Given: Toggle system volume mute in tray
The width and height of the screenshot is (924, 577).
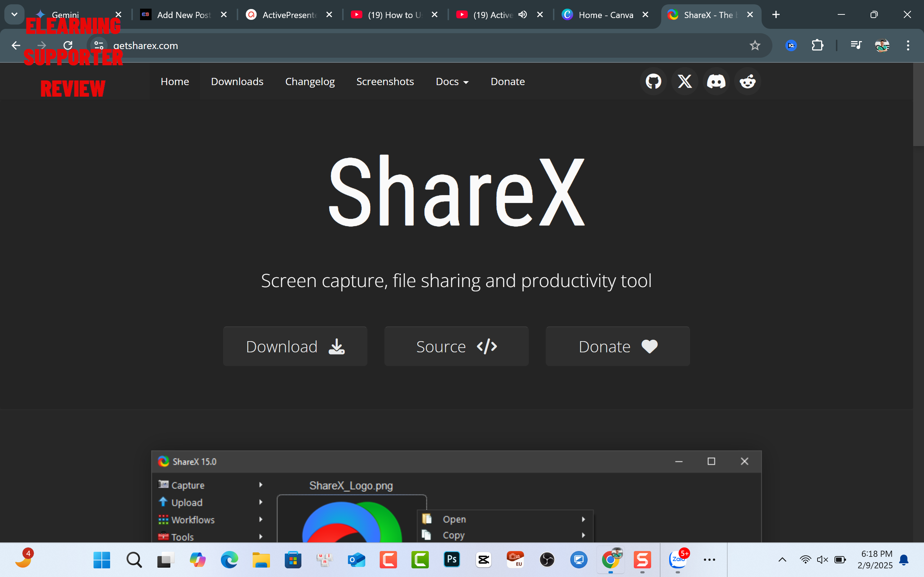Looking at the screenshot, I should [x=822, y=560].
